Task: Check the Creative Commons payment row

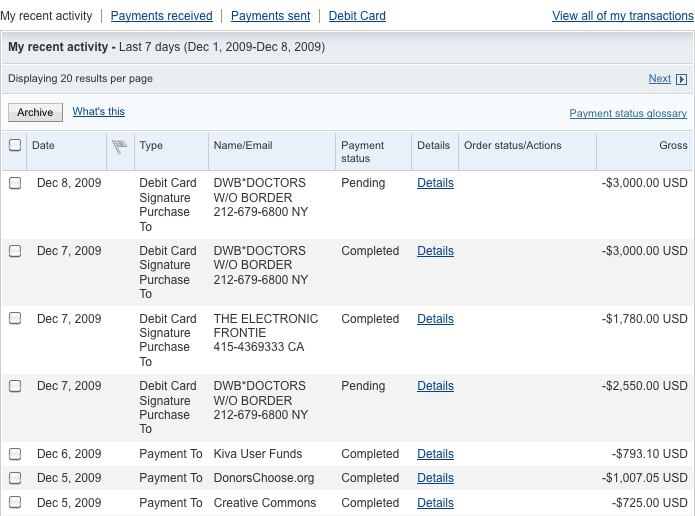Action: [x=15, y=502]
